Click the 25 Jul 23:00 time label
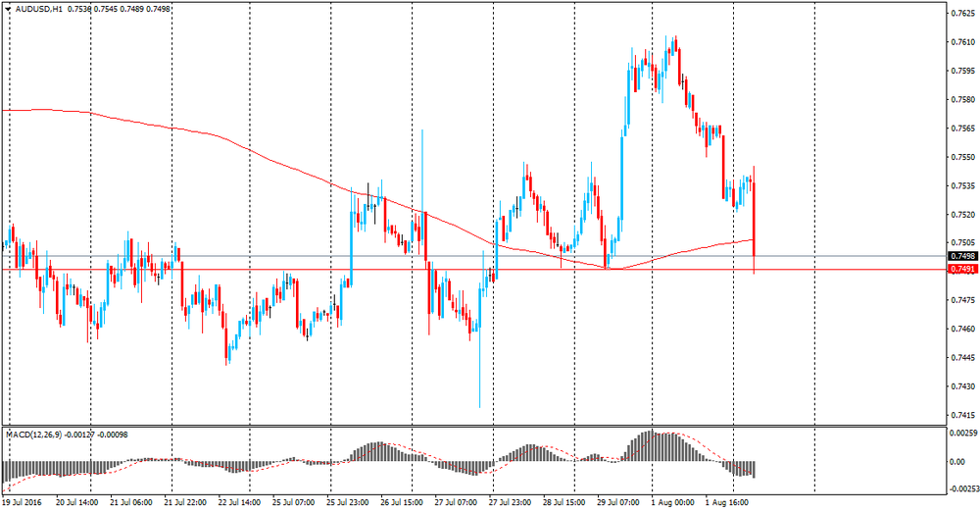Image resolution: width=980 pixels, height=512 pixels. tap(347, 502)
